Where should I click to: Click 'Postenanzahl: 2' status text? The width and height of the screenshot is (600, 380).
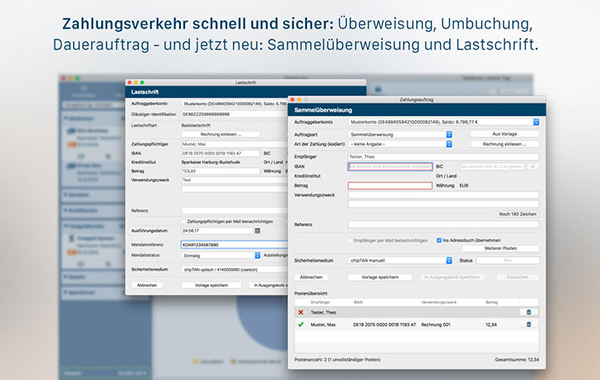coord(337,360)
